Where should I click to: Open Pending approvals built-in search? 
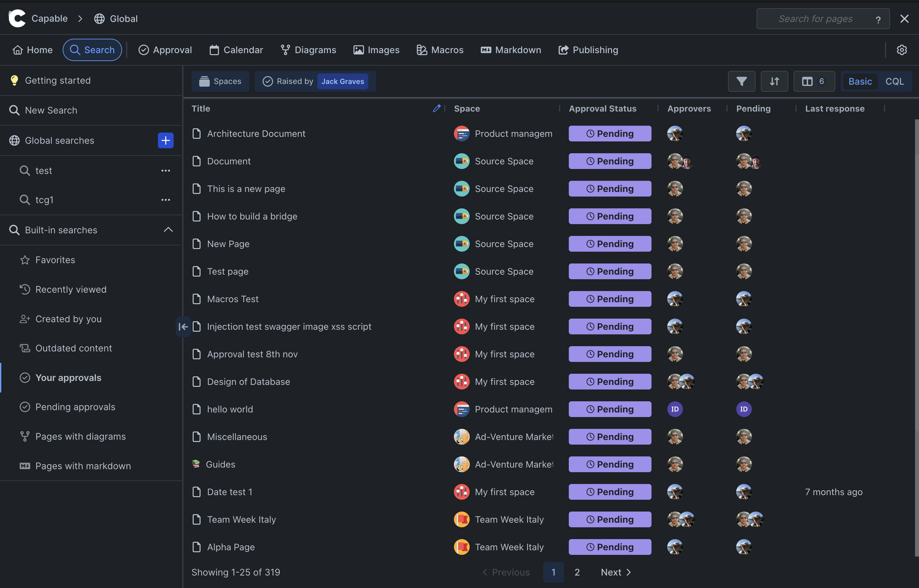coord(75,407)
